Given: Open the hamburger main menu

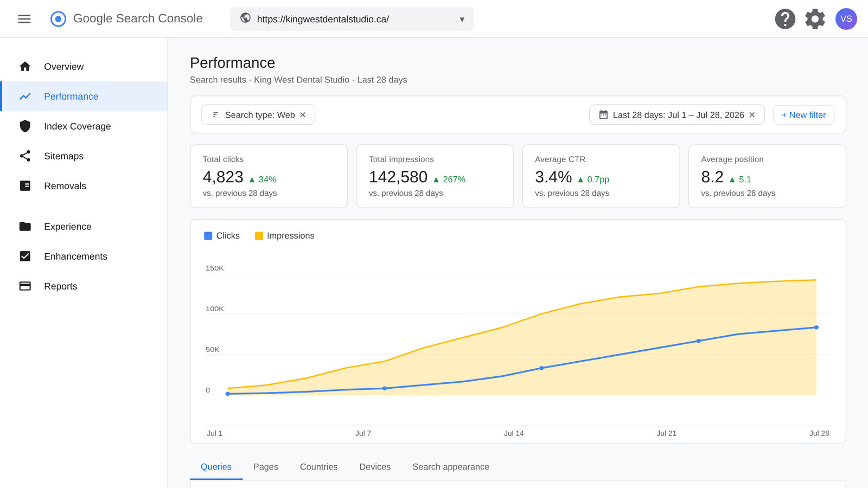Looking at the screenshot, I should [x=24, y=19].
